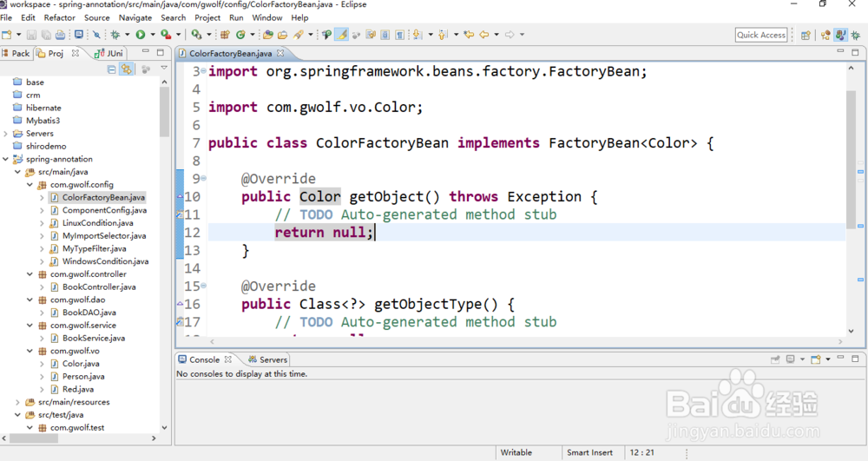This screenshot has height=461, width=868.
Task: Open dropdown next to Back navigation arrow
Action: 496,35
